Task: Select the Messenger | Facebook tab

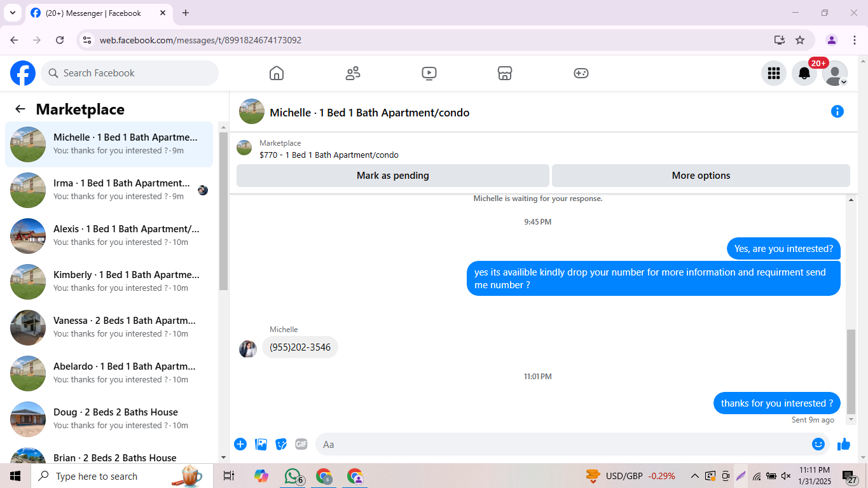Action: [x=99, y=13]
